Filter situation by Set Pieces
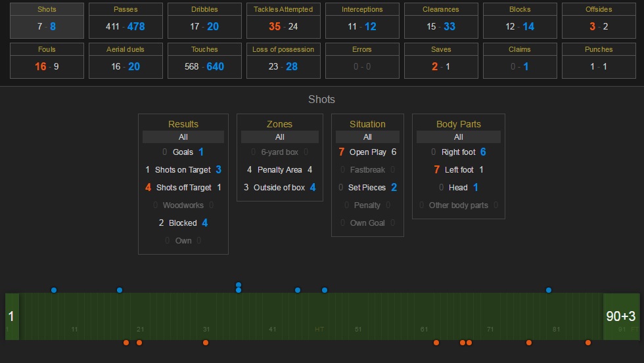Image resolution: width=644 pixels, height=363 pixels. pyautogui.click(x=367, y=188)
